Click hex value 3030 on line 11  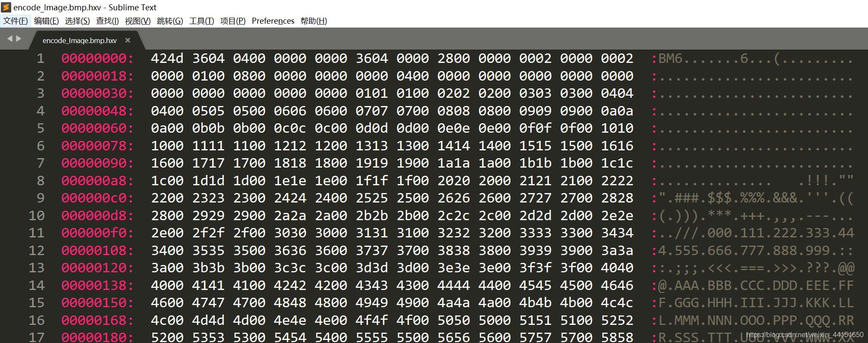[290, 233]
